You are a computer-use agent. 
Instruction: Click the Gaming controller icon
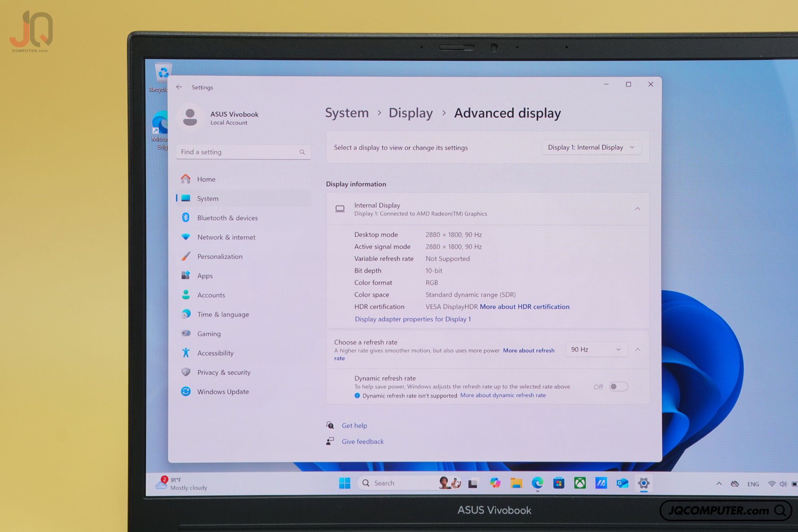point(186,333)
